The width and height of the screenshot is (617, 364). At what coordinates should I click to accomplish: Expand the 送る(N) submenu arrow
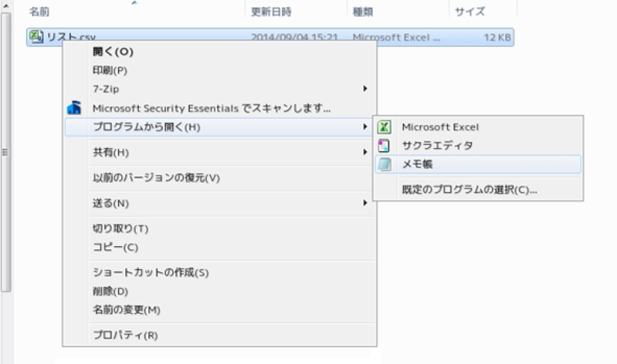[x=365, y=202]
